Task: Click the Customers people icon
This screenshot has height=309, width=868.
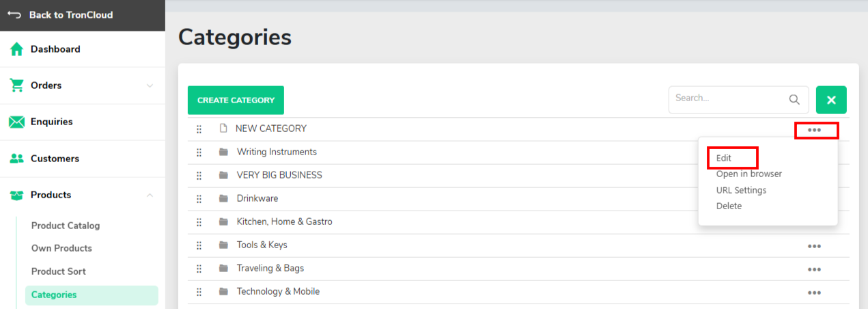Action: [x=16, y=159]
